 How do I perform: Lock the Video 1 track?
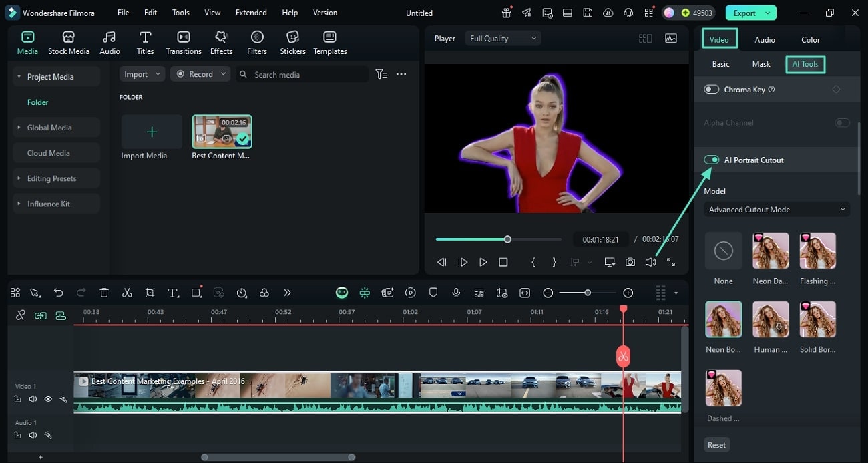(18, 399)
